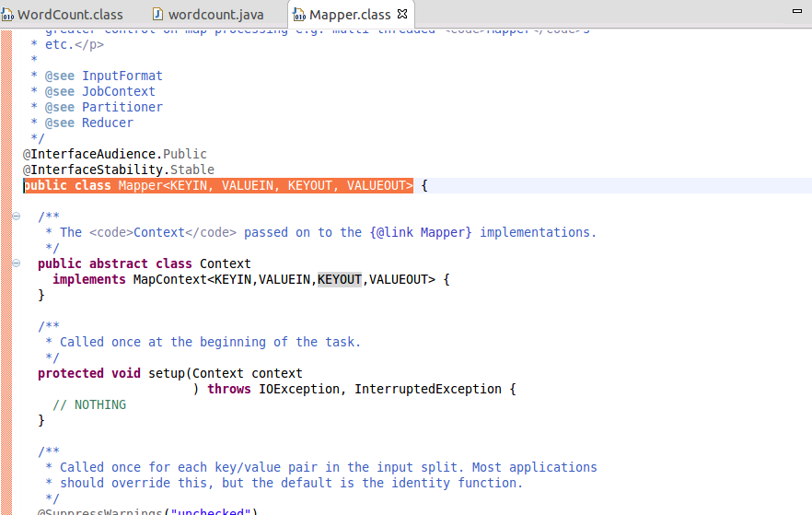Screen dimensions: 812x515
Task: Open the JobContext @see reference
Action: pos(119,91)
